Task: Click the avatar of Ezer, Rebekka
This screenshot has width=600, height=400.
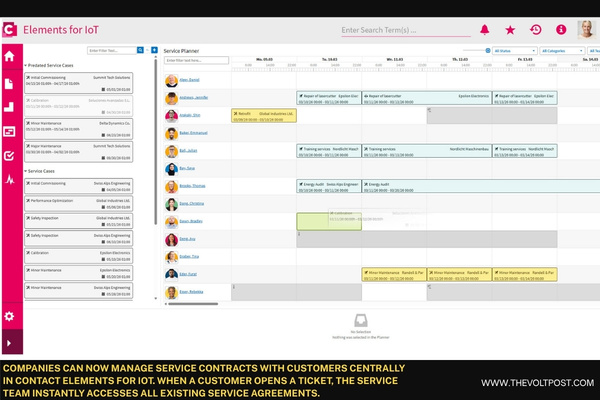Action: click(x=171, y=293)
